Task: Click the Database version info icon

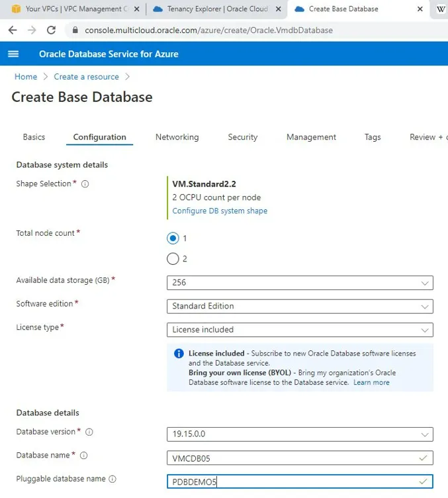Action: pos(89,432)
